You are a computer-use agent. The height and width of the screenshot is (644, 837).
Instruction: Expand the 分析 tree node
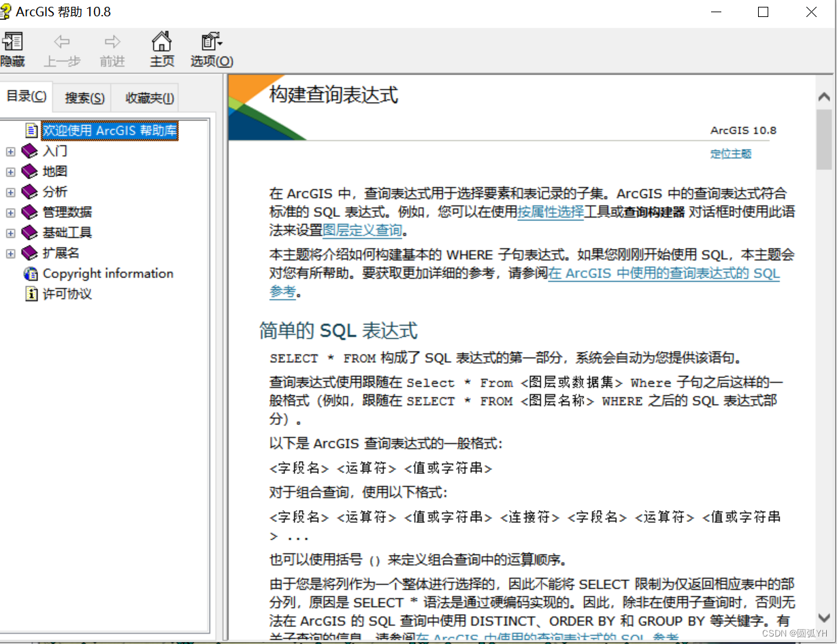[x=10, y=192]
